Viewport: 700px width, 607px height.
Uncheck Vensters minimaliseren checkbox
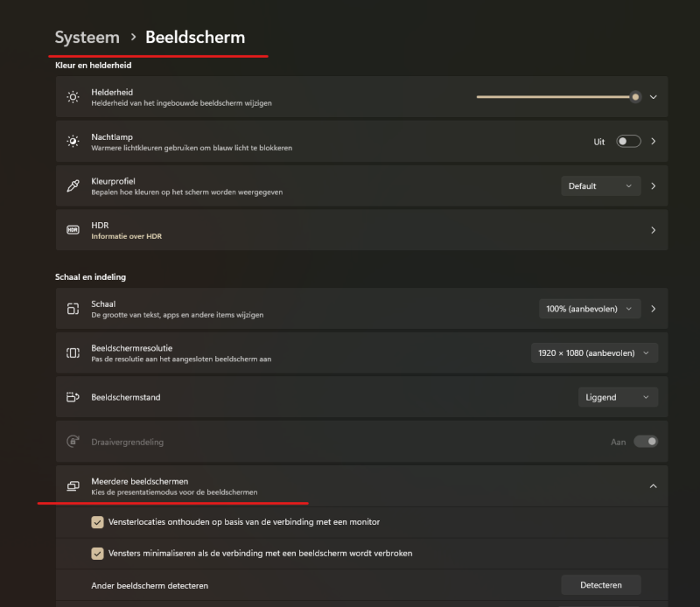pos(97,554)
